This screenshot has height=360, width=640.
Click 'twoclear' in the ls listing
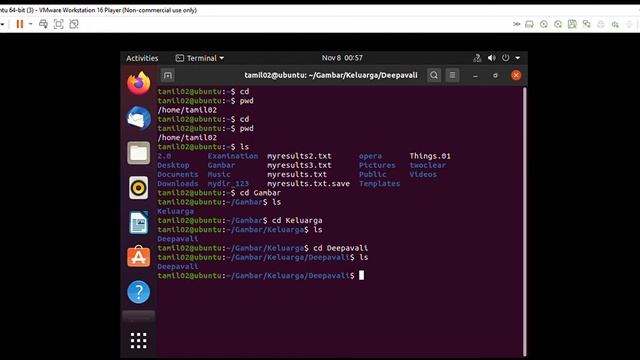click(x=428, y=165)
